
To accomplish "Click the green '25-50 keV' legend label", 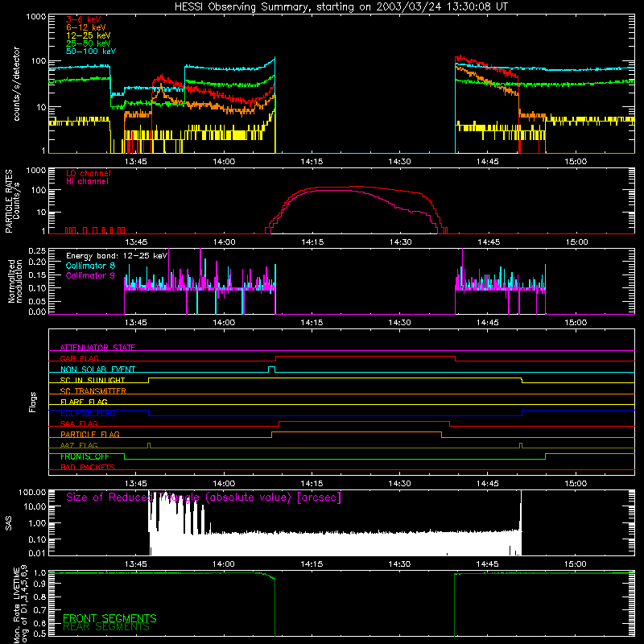I will (89, 43).
